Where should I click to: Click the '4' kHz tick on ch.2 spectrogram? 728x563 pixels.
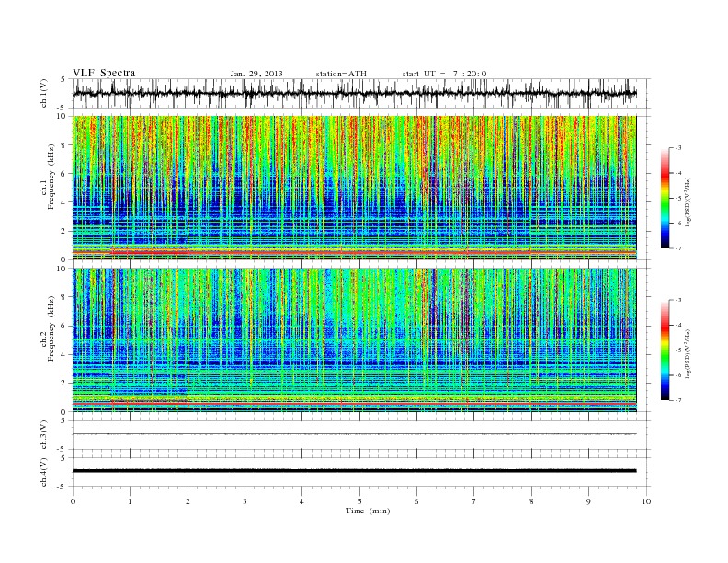coord(64,355)
